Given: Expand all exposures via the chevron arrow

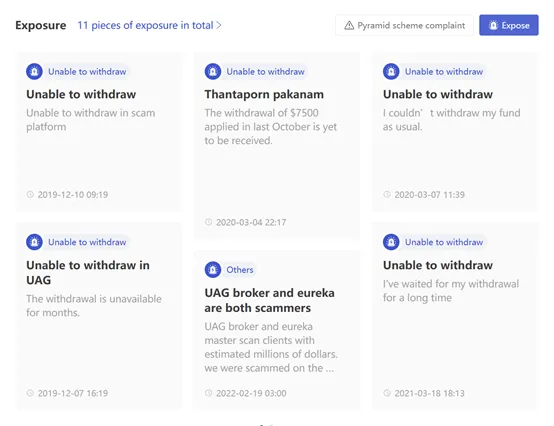Looking at the screenshot, I should point(219,25).
